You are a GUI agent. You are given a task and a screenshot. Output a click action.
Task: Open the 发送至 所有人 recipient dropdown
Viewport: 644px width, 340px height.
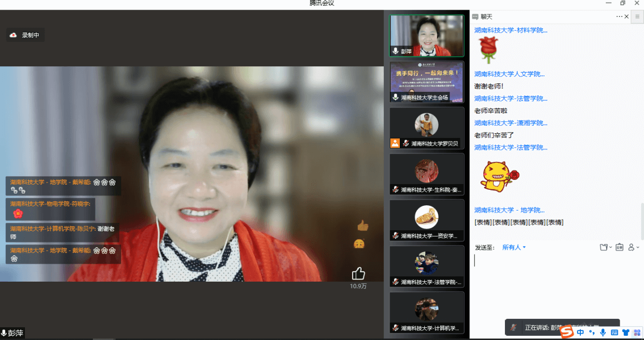pos(514,247)
